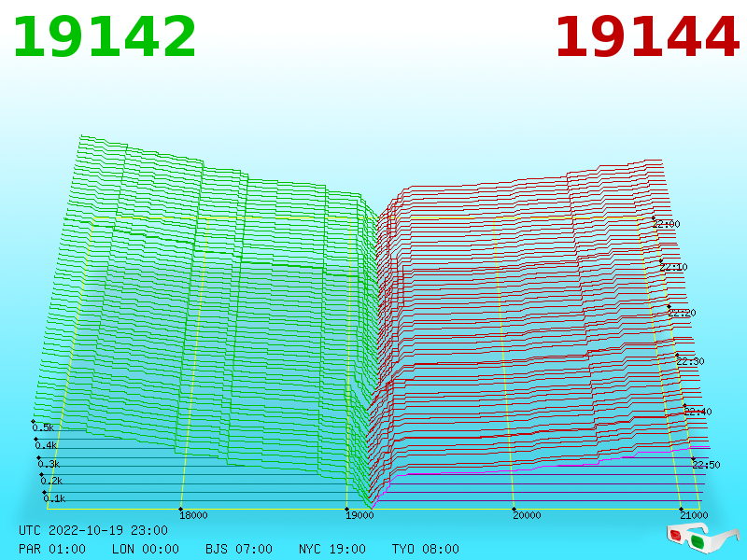Click the PAR 01:00 city time
Viewport: 747px width, 560px height.
[x=52, y=549]
